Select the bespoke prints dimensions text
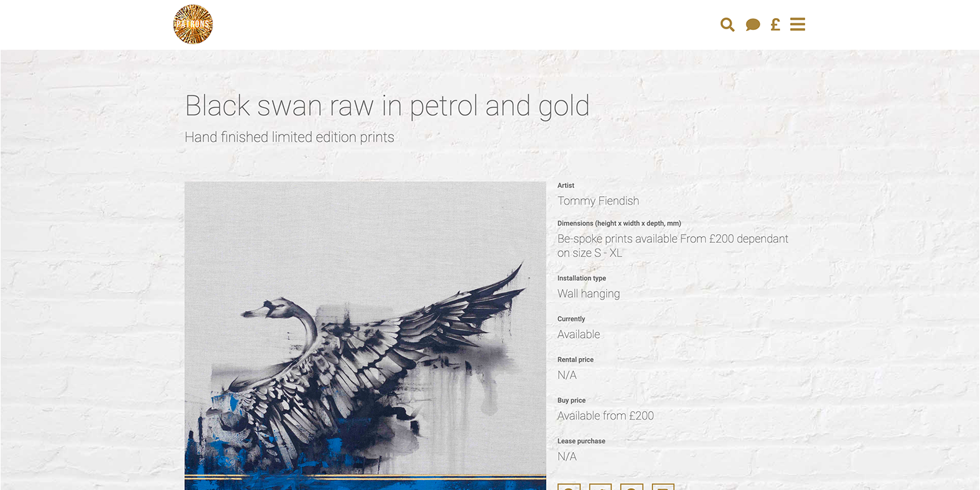The height and width of the screenshot is (490, 980). [x=673, y=245]
